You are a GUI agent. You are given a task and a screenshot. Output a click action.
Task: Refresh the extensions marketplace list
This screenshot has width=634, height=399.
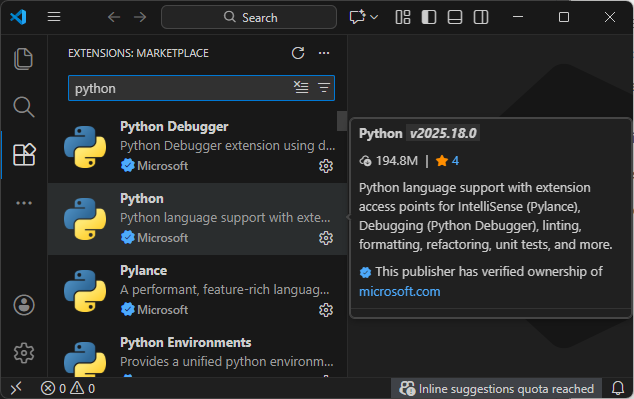(298, 53)
